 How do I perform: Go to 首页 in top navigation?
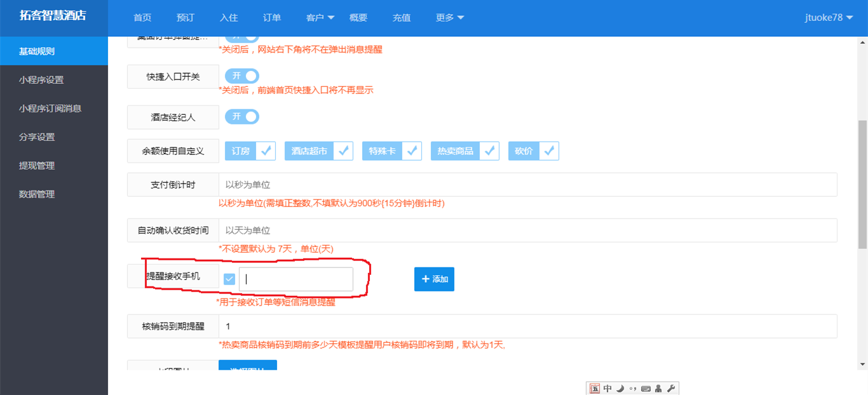tap(142, 18)
